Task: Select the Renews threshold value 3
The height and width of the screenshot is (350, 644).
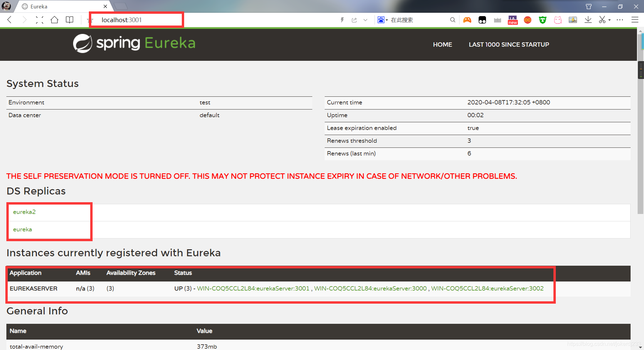Action: (469, 141)
